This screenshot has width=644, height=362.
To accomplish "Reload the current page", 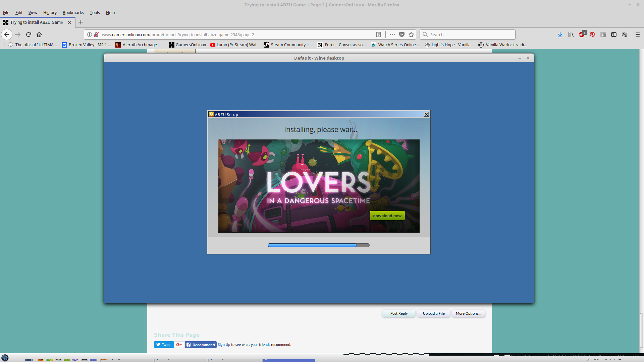I will tap(29, 35).
